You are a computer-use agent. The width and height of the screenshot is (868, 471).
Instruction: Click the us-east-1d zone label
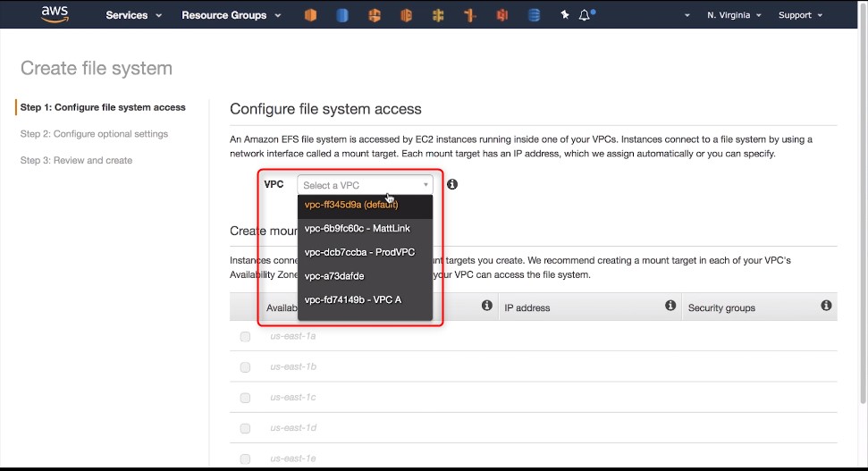(293, 427)
